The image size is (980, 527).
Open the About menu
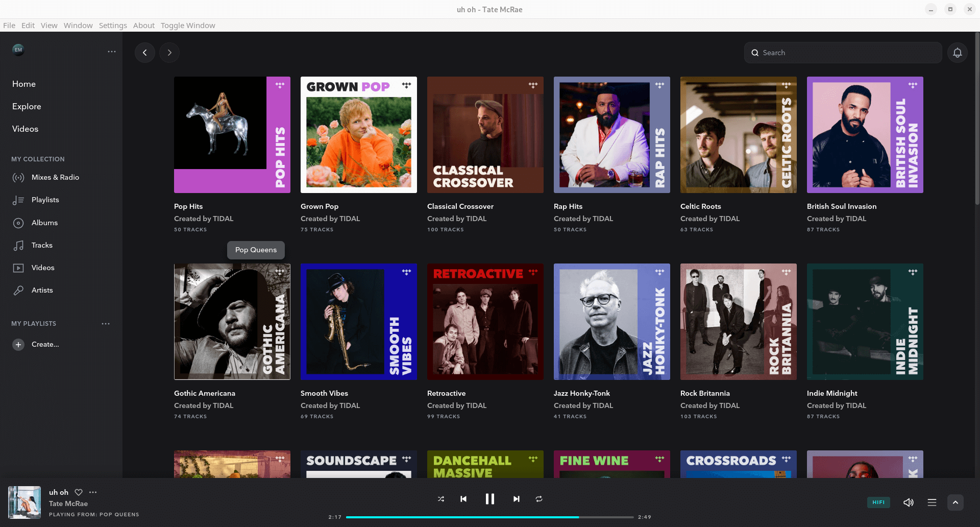point(144,26)
